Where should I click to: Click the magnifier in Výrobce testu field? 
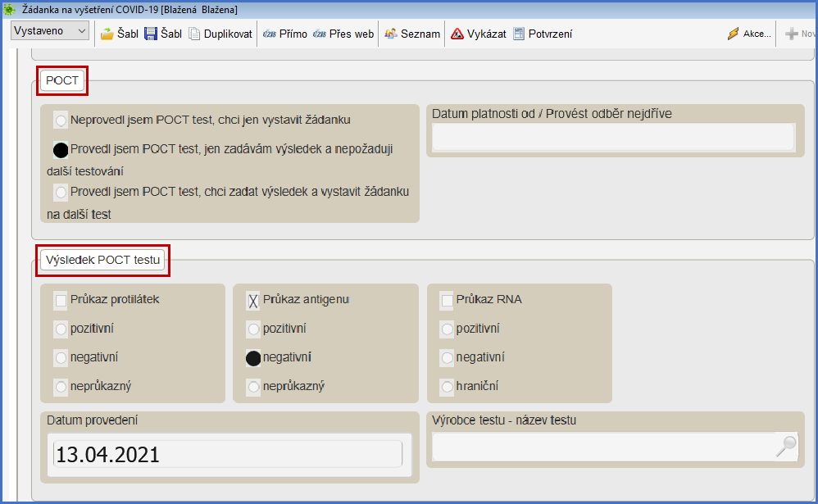pos(785,446)
